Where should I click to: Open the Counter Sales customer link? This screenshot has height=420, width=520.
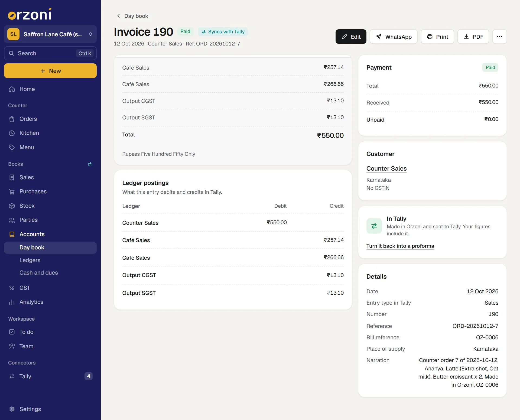[x=386, y=168]
